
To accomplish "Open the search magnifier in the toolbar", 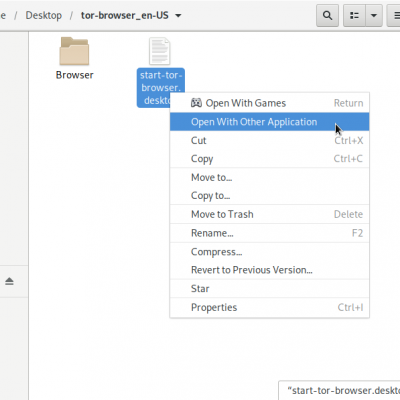I will point(327,15).
